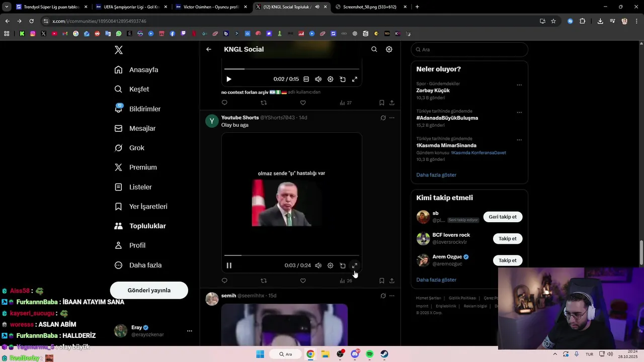Open Windows Start menu

pyautogui.click(x=260, y=354)
